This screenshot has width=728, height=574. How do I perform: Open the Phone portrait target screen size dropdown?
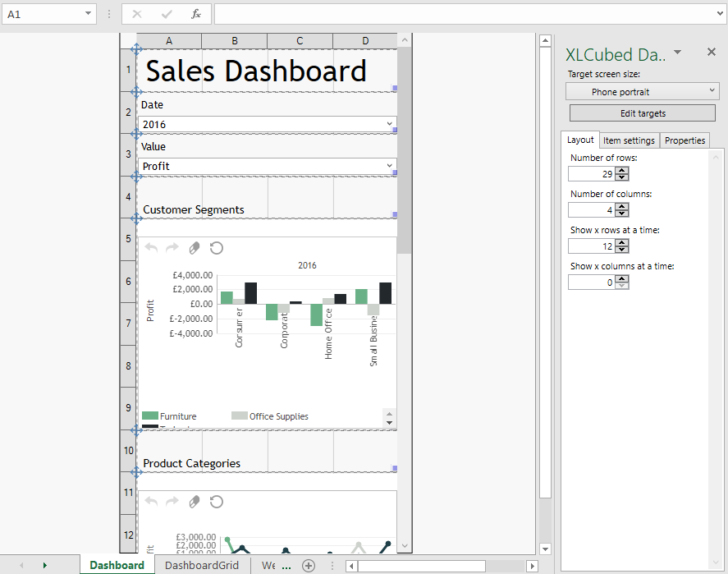click(642, 90)
